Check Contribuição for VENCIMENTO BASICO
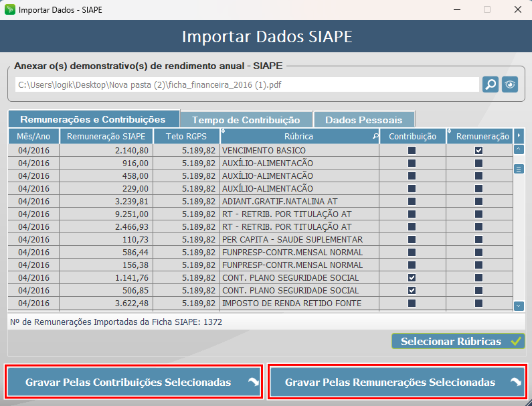The height and width of the screenshot is (406, 532). pos(412,151)
